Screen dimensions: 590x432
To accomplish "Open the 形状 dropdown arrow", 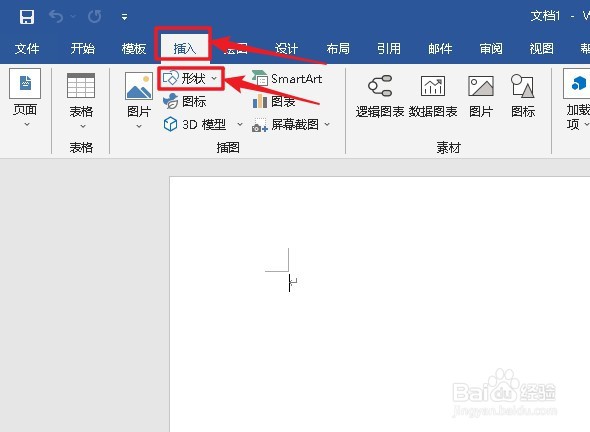I will click(214, 79).
